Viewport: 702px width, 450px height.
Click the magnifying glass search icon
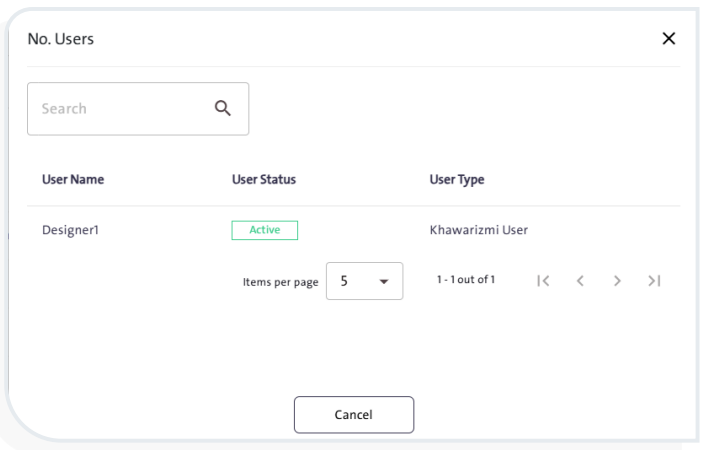tap(223, 108)
